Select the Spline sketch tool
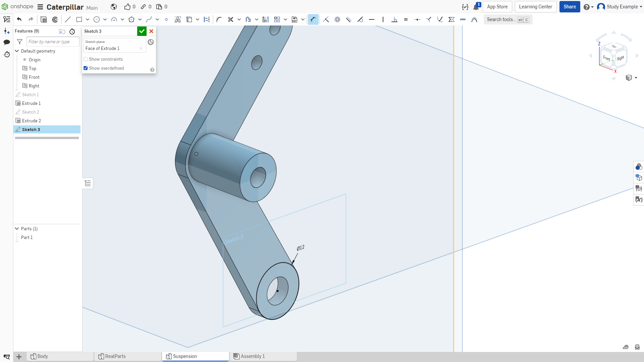The width and height of the screenshot is (644, 362). coord(149,19)
